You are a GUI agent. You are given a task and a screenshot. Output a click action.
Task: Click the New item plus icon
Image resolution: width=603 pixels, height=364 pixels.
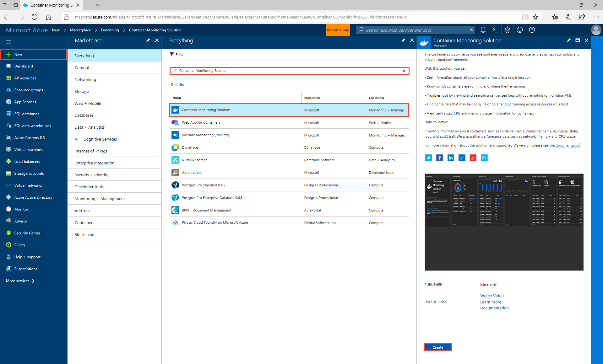point(8,54)
